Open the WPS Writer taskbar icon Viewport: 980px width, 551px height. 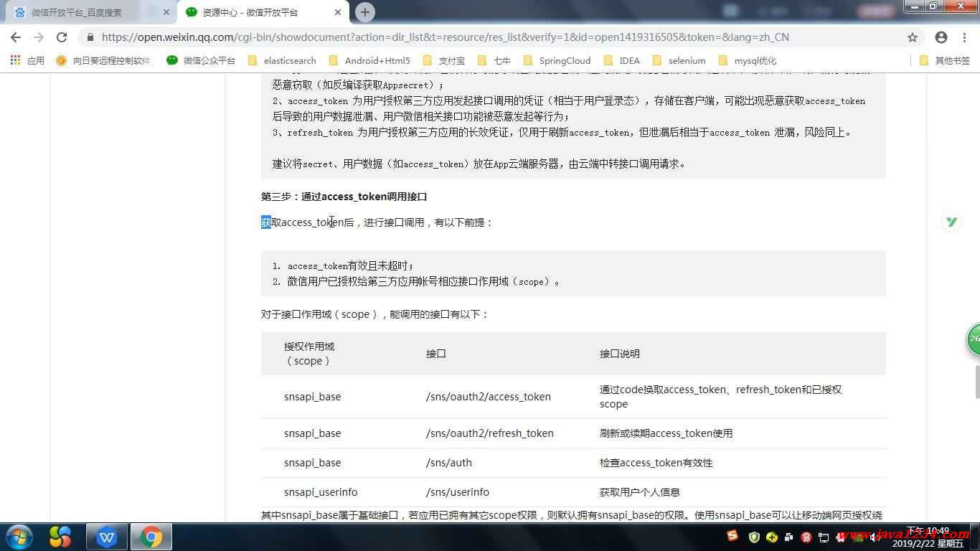[x=107, y=537]
